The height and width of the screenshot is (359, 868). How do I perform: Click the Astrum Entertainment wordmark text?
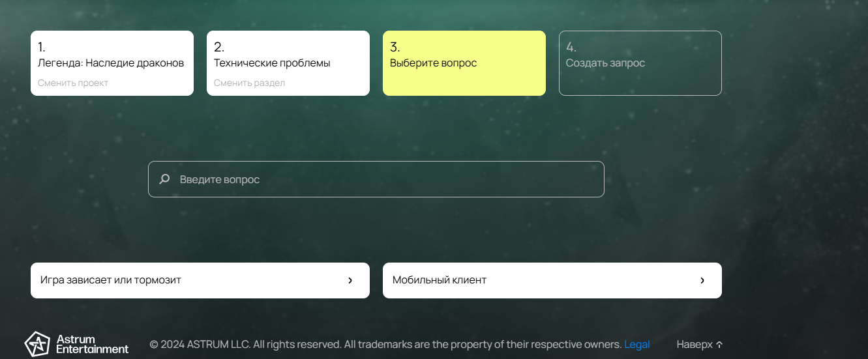pos(92,344)
